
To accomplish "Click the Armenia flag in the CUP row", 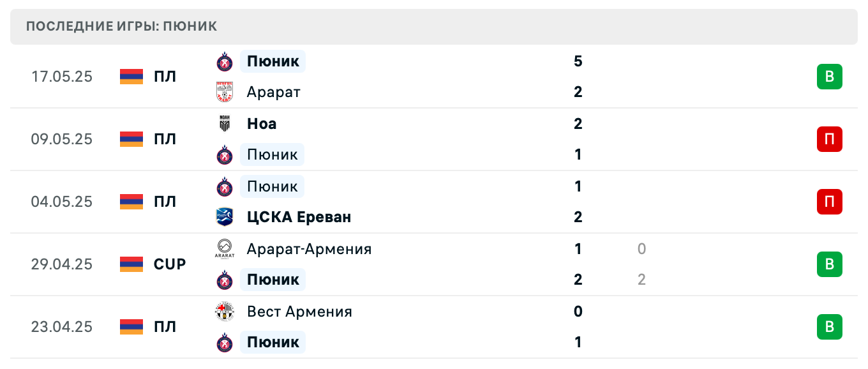I will 131,264.
